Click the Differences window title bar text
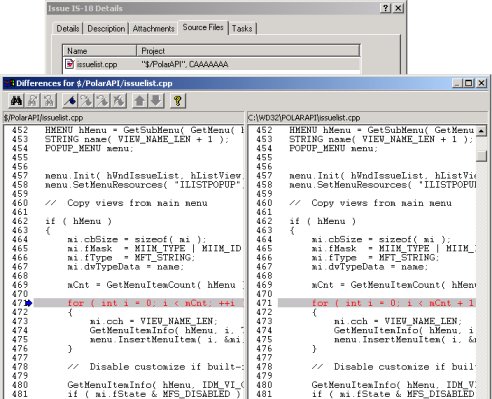Viewport: 492px width, 399px height. pyautogui.click(x=94, y=83)
